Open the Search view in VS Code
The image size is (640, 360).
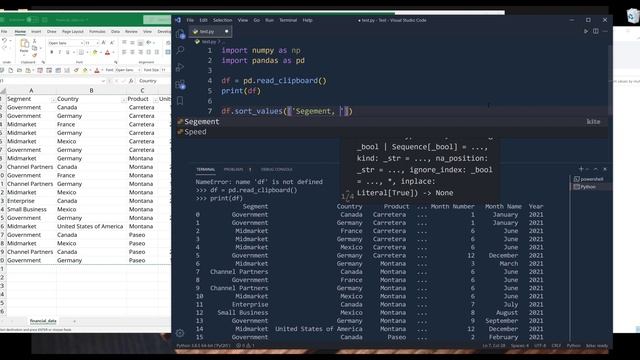180,50
